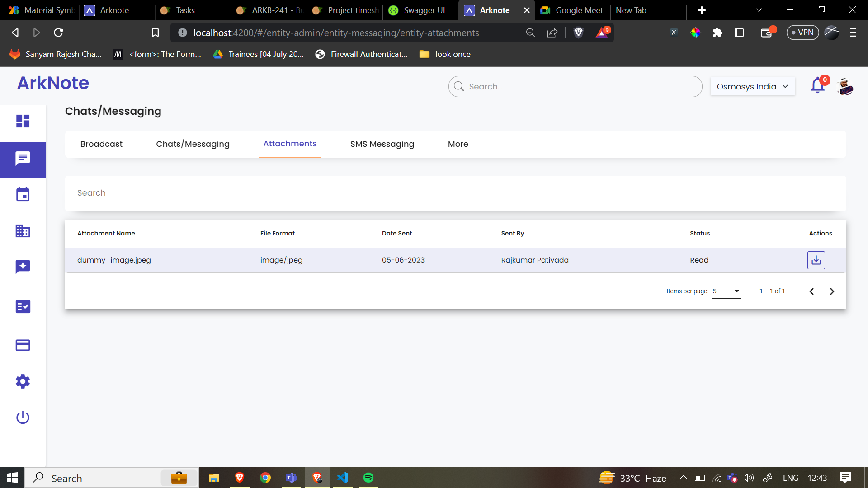
Task: Toggle the browser VPN button
Action: point(802,33)
